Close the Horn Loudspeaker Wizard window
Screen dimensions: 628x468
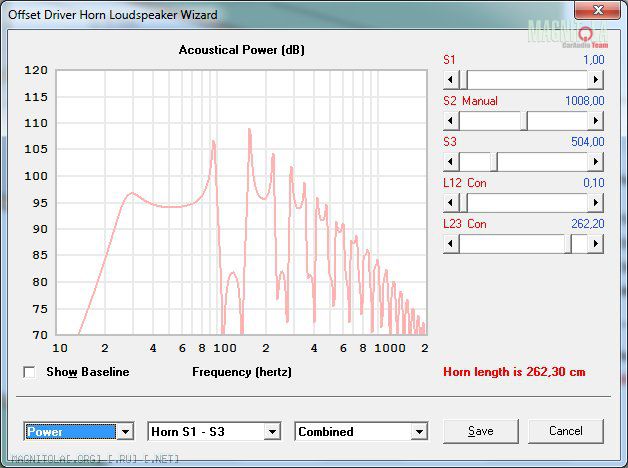point(598,10)
